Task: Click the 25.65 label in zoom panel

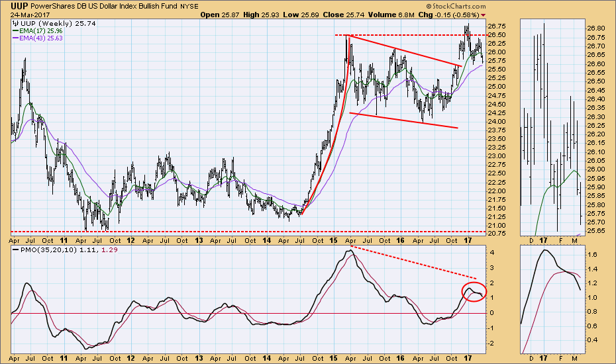Action: (x=596, y=231)
